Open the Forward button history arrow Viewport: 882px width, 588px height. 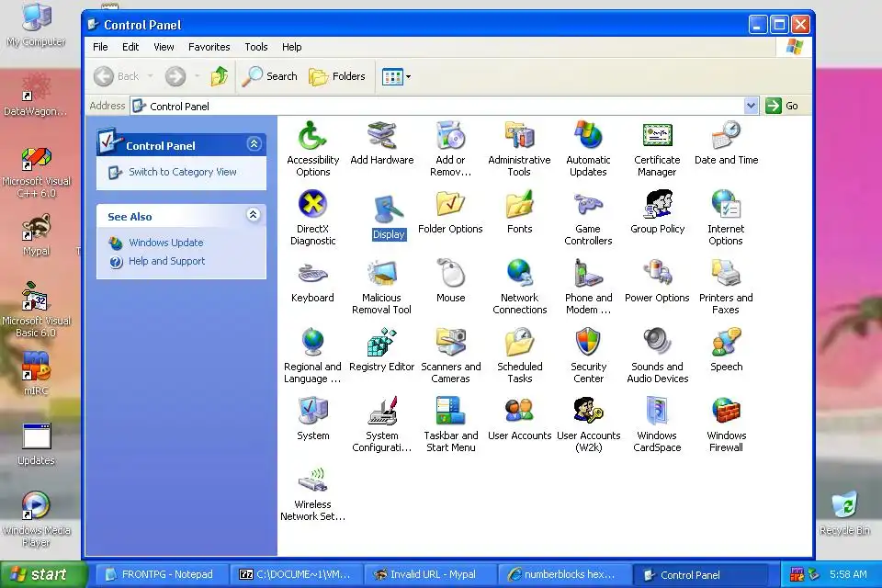click(197, 76)
